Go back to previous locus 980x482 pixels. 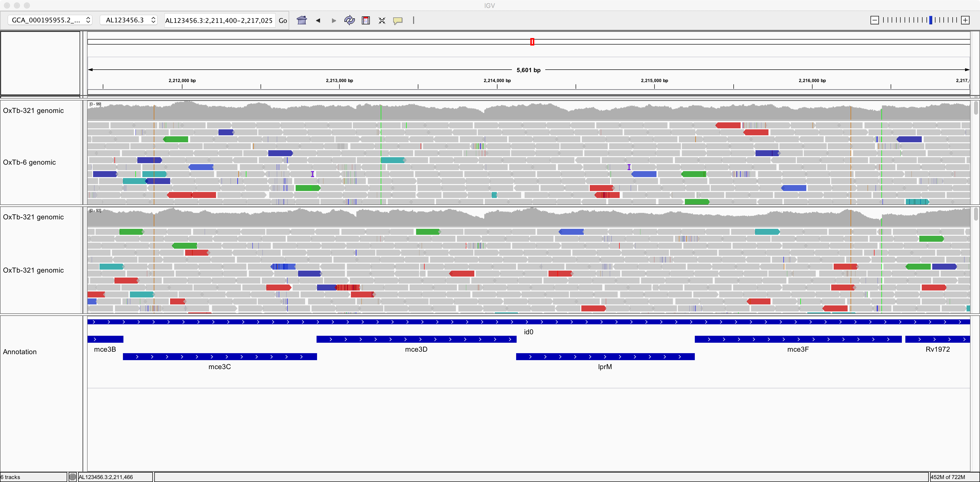pos(318,21)
